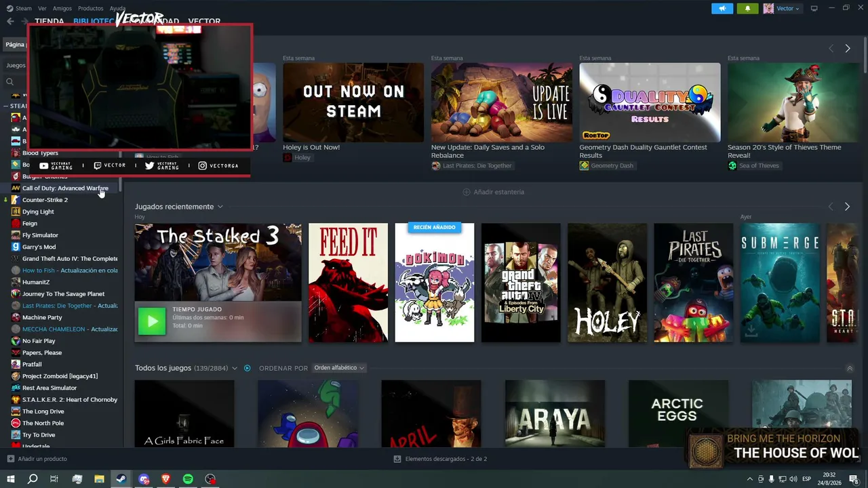Click the Big Picture monitor icon
The image size is (868, 488).
(814, 8)
